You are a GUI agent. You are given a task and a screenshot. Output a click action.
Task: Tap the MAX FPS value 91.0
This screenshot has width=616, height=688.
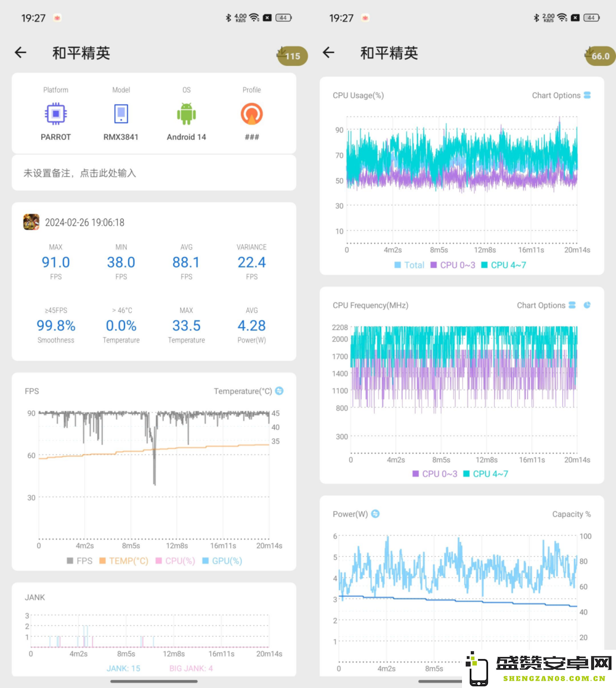55,262
